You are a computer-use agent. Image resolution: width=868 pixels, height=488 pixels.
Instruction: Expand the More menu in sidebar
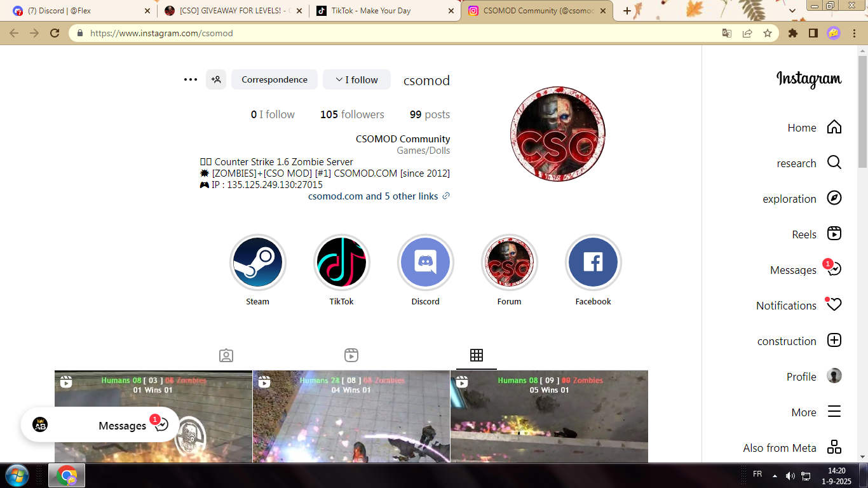834,412
